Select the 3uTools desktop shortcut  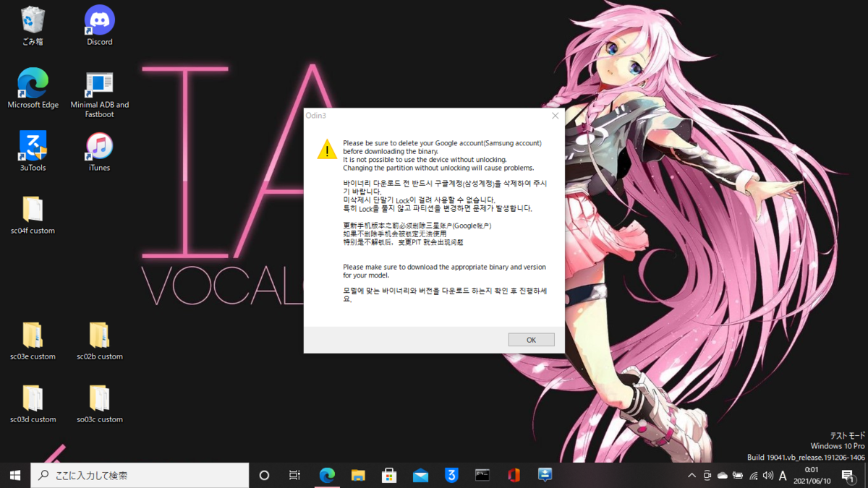click(33, 152)
